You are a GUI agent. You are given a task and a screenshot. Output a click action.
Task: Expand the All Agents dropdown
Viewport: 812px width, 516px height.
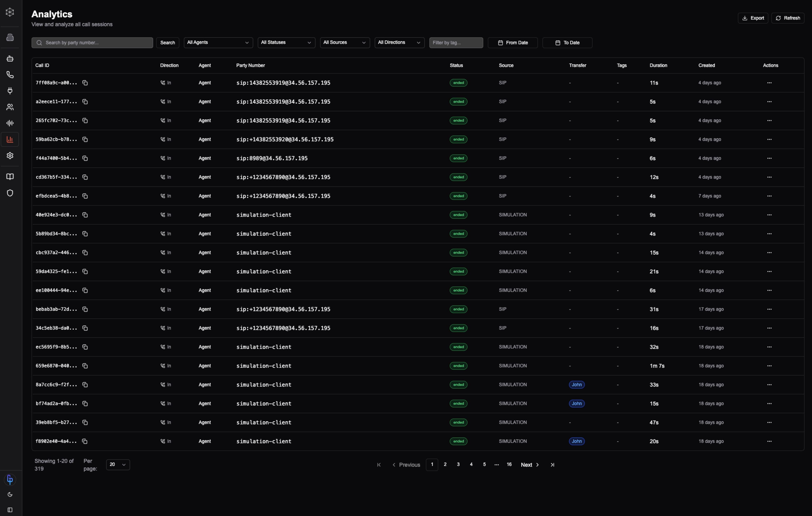coord(218,43)
